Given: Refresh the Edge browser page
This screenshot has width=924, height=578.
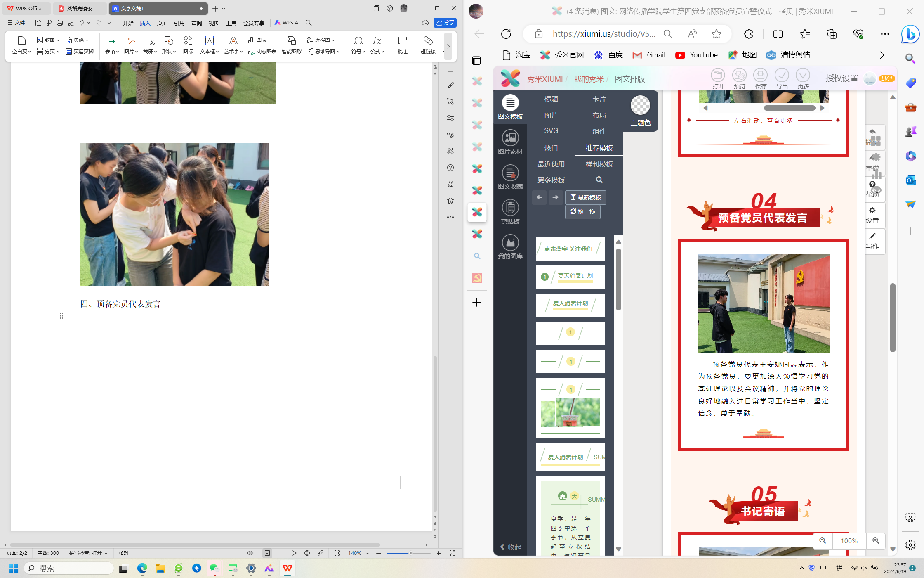Looking at the screenshot, I should (506, 34).
